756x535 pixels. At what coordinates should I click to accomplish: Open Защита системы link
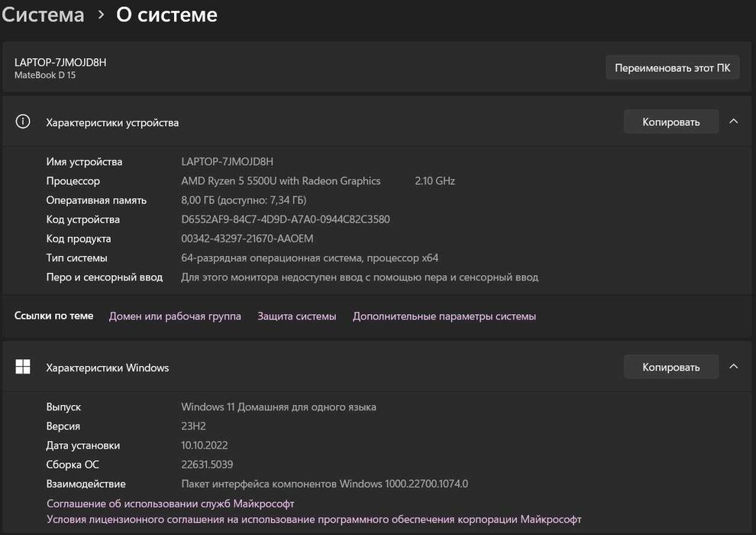(x=296, y=316)
